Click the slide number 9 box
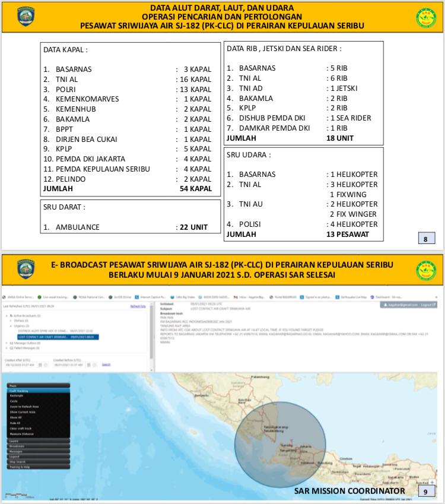 (x=427, y=491)
